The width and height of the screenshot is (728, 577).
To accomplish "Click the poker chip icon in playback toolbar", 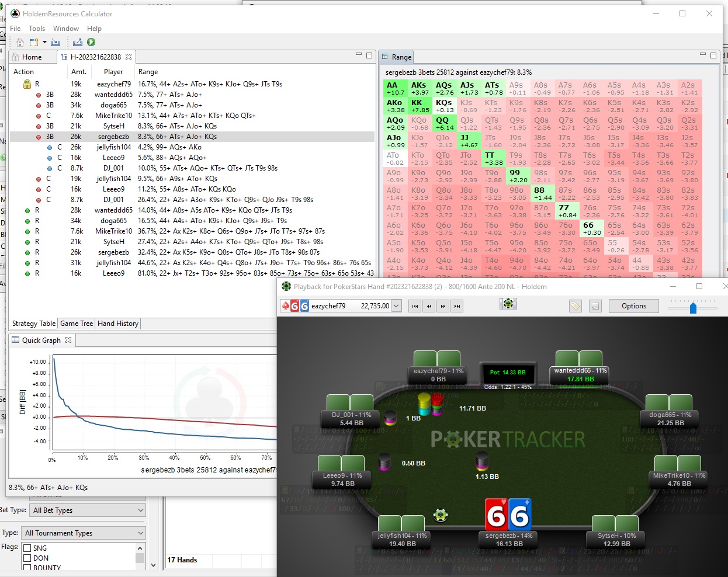I will click(x=508, y=304).
